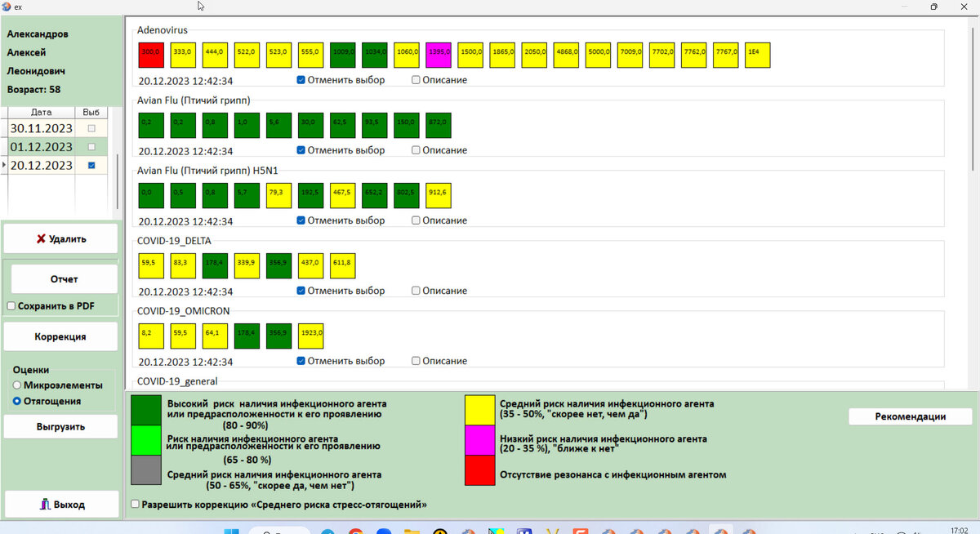The image size is (980, 534).
Task: Select the 83,3 cell in COVID-19_DELTA
Action: point(183,265)
